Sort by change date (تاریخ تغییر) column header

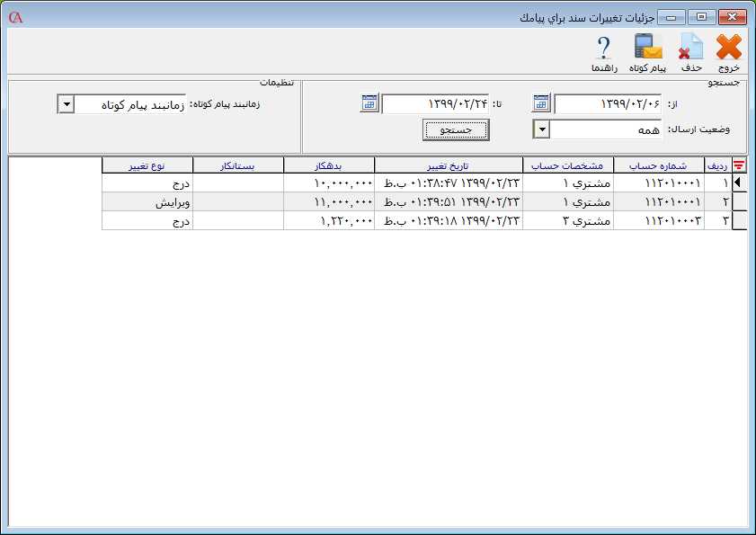click(448, 165)
